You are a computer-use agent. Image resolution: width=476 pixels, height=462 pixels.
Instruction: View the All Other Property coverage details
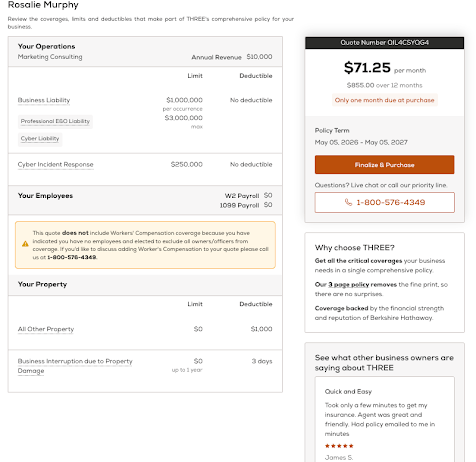pyautogui.click(x=46, y=329)
